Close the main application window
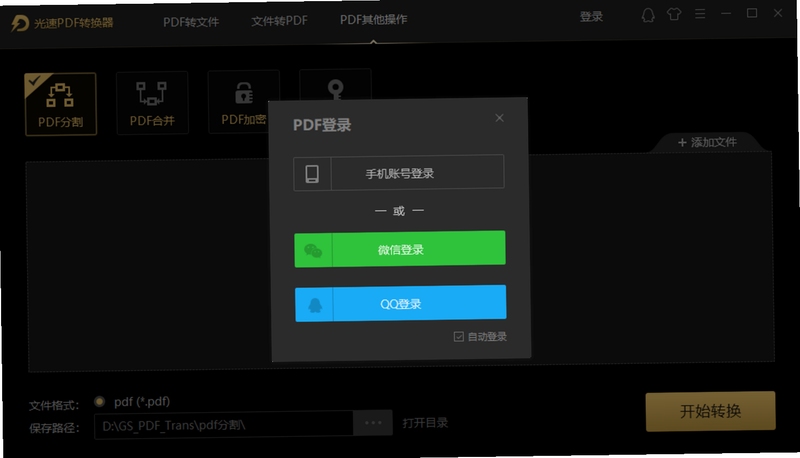800x458 pixels. [778, 13]
